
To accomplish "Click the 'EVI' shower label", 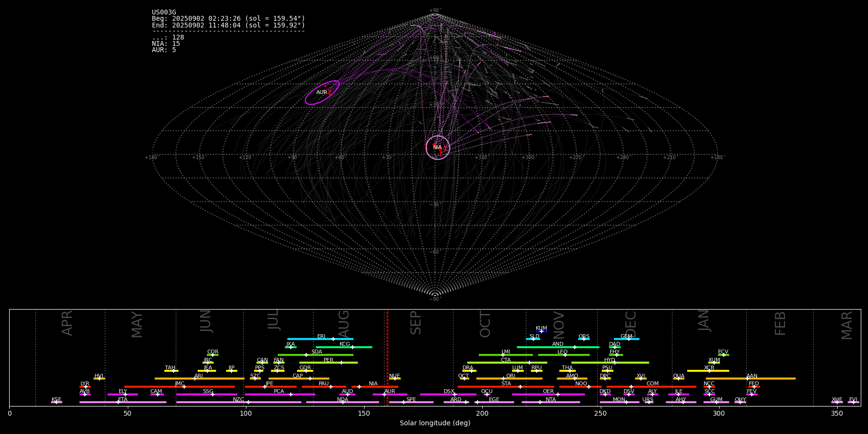I will click(x=853, y=400).
